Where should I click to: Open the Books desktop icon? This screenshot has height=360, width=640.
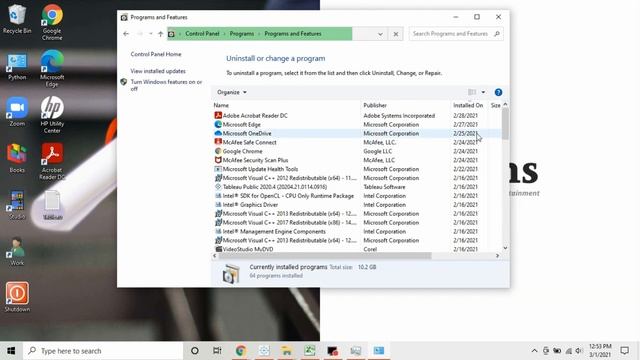pos(17,158)
